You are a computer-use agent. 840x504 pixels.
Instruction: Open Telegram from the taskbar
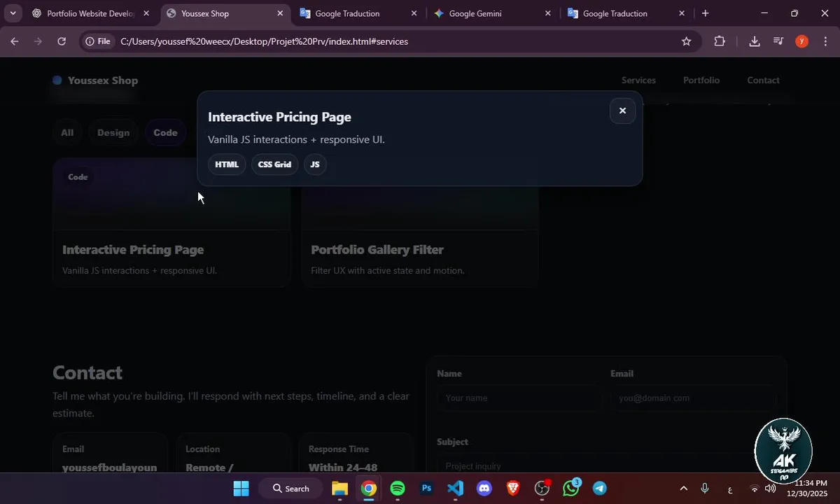(600, 489)
